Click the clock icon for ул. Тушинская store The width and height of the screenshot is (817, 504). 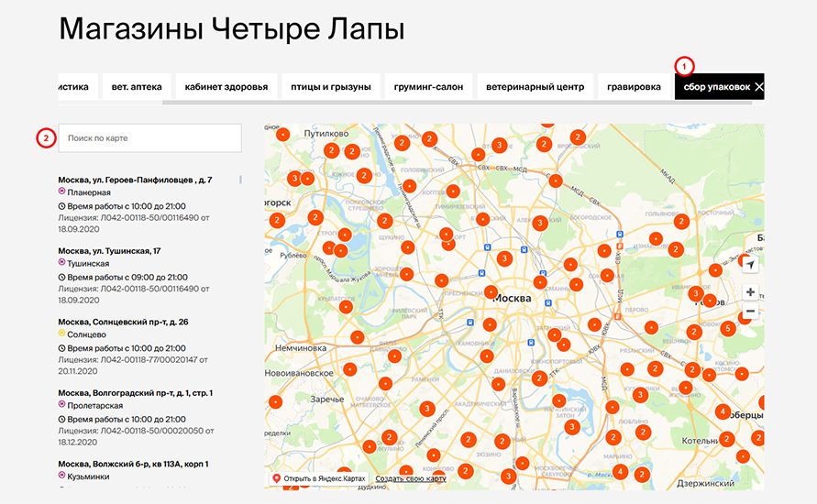[62, 277]
